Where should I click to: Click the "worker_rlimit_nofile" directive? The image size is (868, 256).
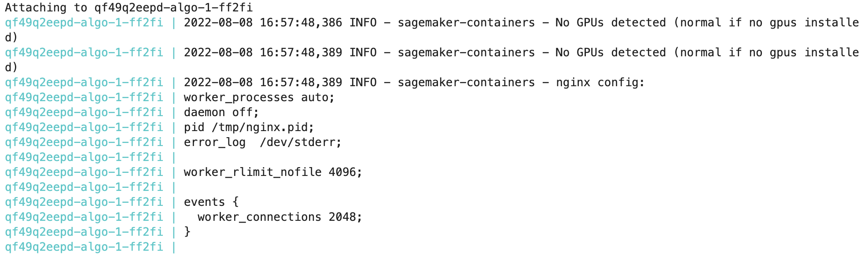253,172
